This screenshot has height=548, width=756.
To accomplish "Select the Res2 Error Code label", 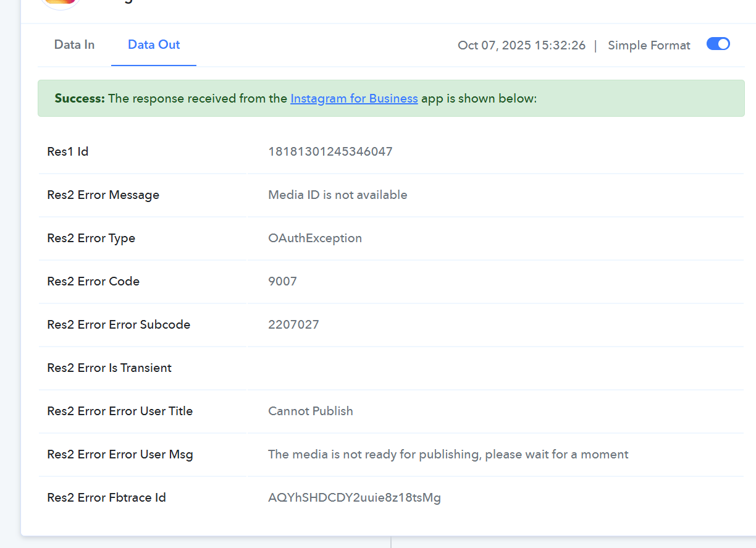I will tap(93, 282).
